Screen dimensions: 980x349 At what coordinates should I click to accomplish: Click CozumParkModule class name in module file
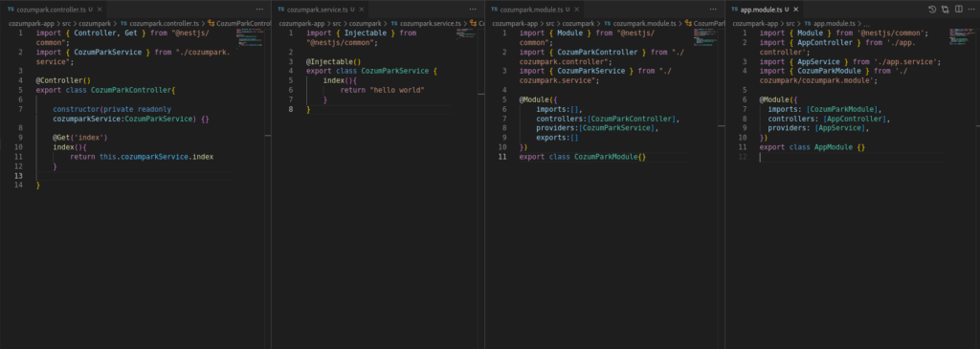606,157
